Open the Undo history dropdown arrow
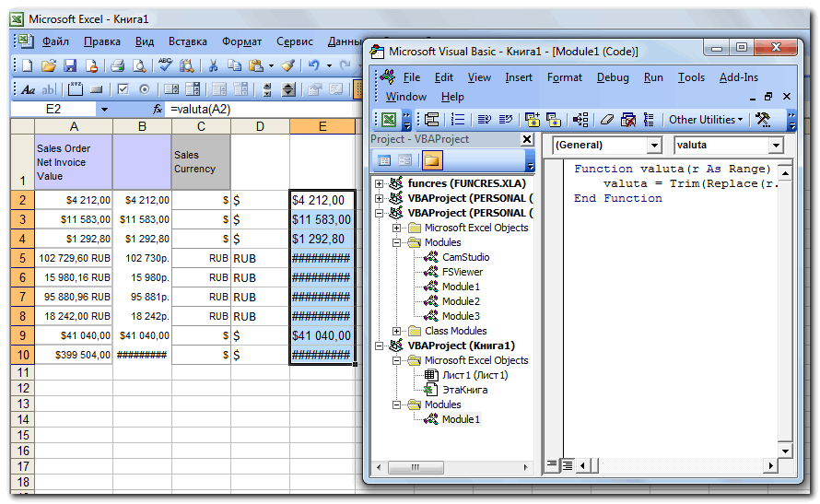The height and width of the screenshot is (504, 820). pyautogui.click(x=329, y=65)
